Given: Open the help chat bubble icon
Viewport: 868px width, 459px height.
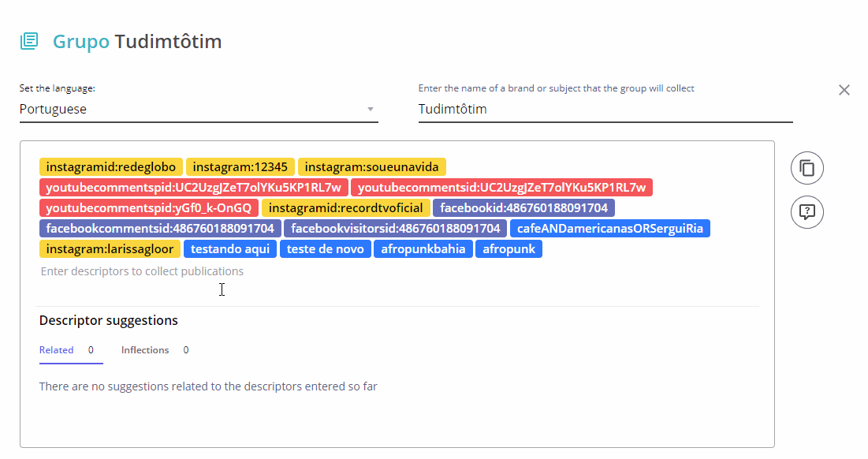Looking at the screenshot, I should 807,211.
